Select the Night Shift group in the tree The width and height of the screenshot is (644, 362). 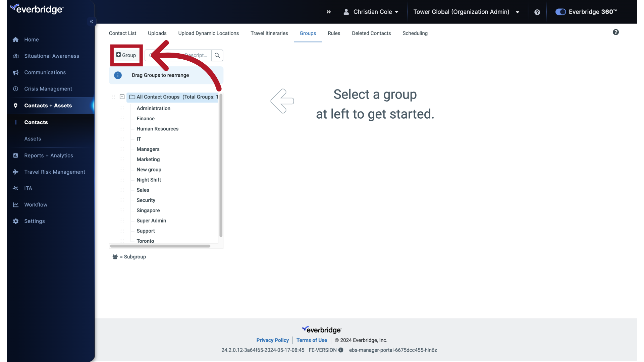[x=149, y=180]
